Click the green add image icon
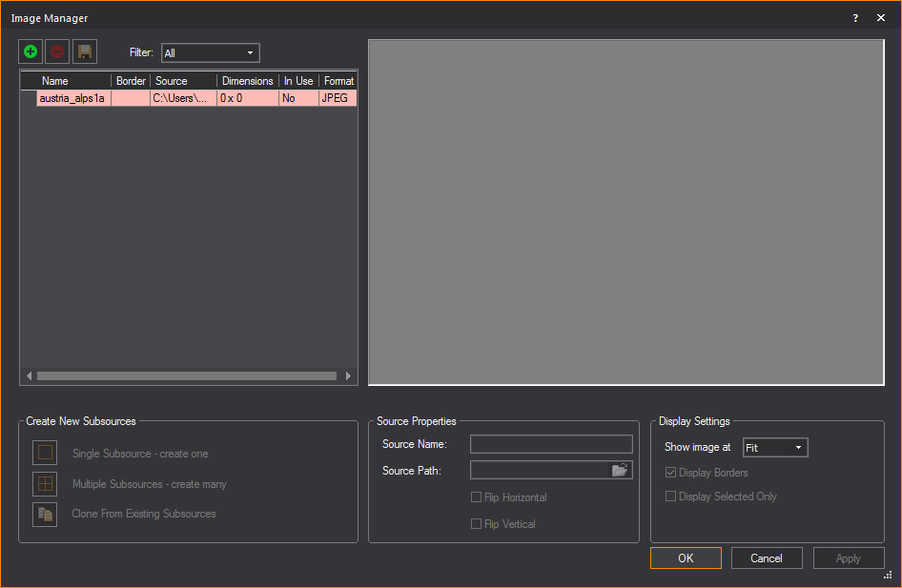902x588 pixels. point(31,52)
